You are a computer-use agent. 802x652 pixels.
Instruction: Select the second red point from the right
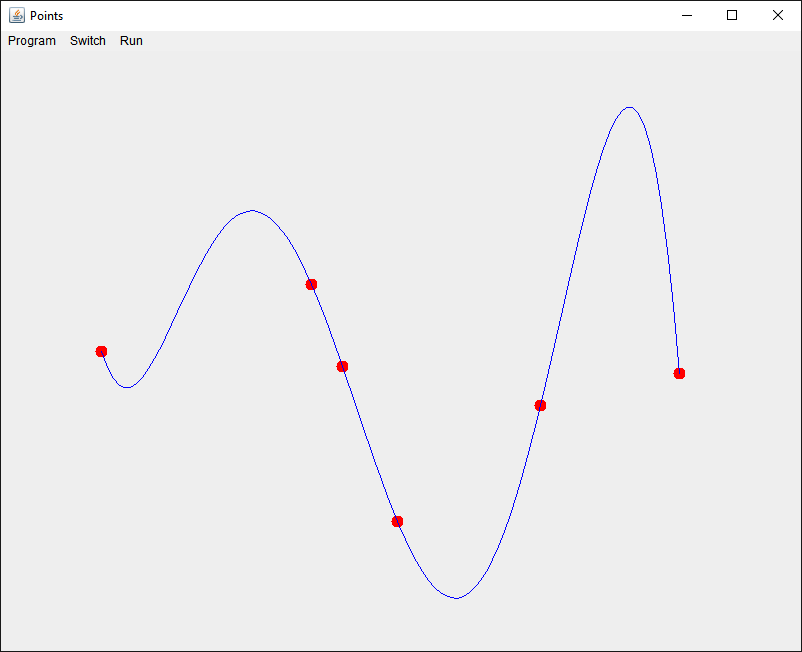click(x=540, y=406)
